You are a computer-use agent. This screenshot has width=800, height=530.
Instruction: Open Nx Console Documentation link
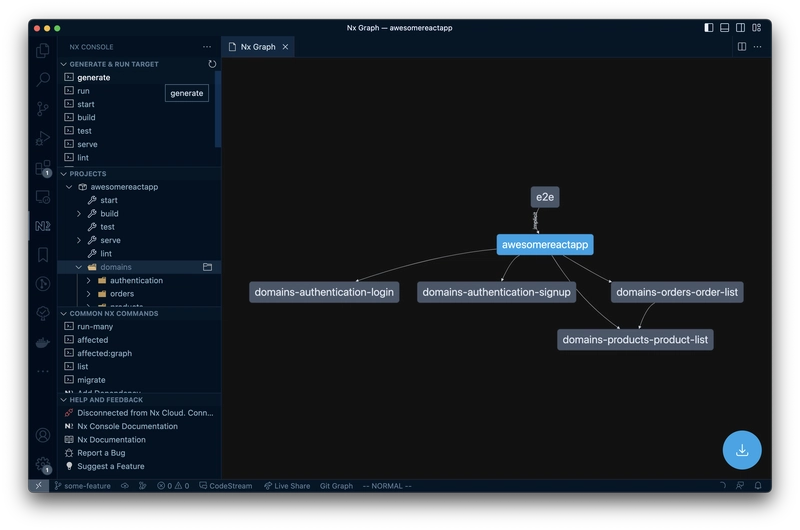point(139,426)
